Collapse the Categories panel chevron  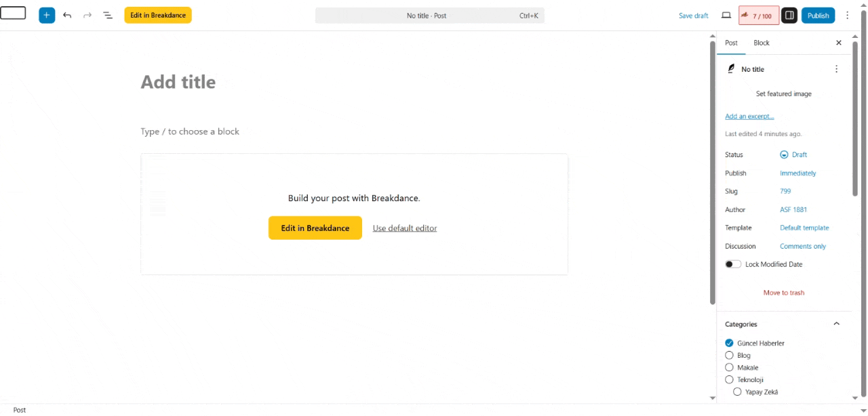pos(836,324)
